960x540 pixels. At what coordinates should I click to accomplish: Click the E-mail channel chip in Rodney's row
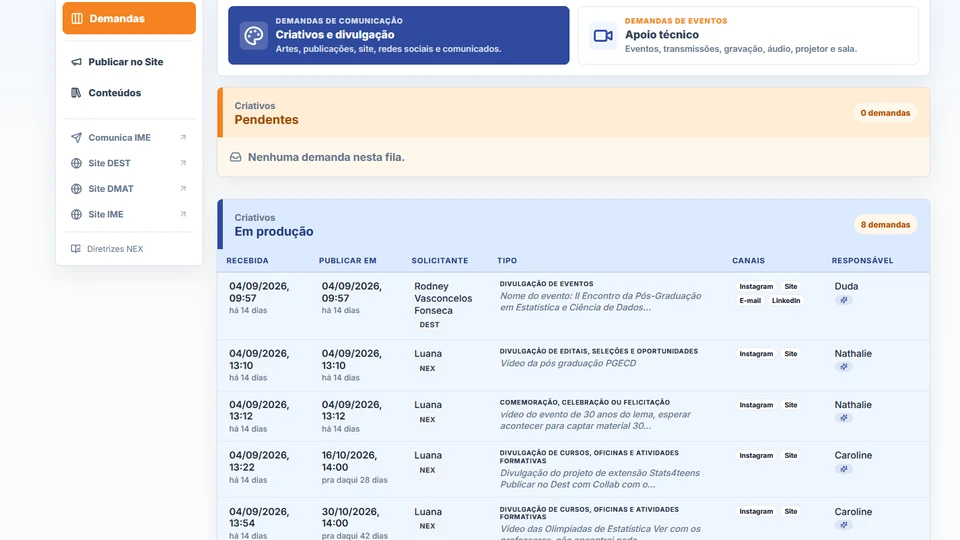750,301
